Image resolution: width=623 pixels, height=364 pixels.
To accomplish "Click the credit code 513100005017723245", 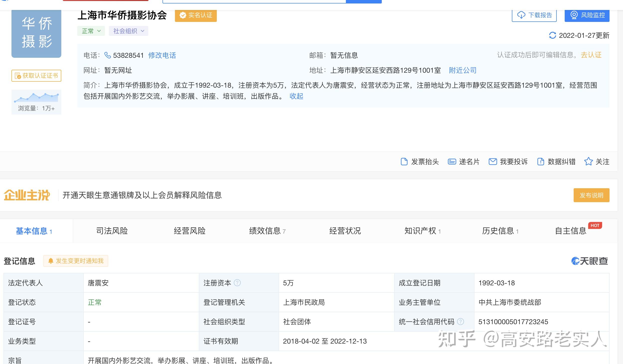I will 513,322.
